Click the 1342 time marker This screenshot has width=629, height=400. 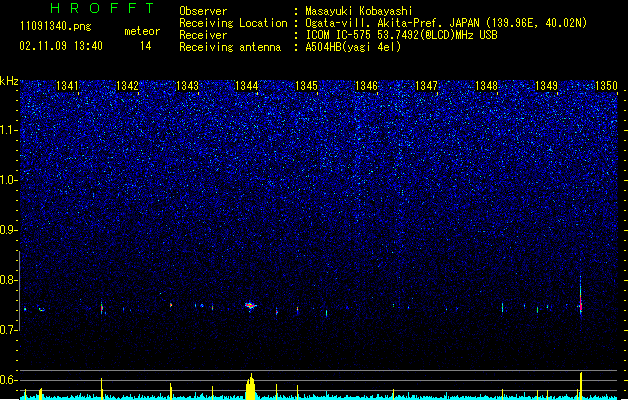tap(127, 86)
